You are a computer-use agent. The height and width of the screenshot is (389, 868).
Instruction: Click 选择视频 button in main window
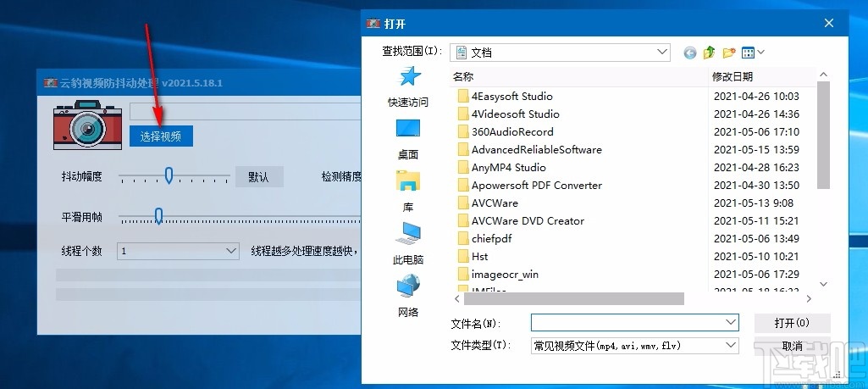coord(161,136)
